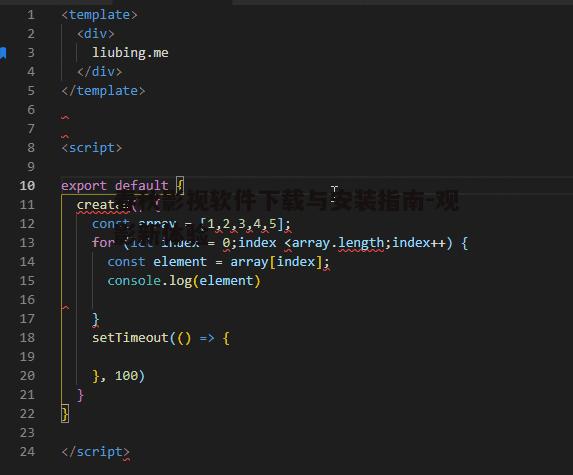Click the closing script tag on line 24
This screenshot has height=475, width=573.
coord(95,452)
